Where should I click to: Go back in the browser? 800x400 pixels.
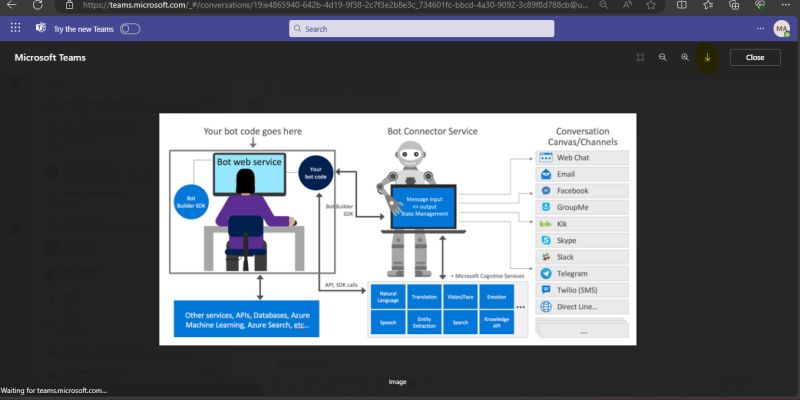pos(11,5)
